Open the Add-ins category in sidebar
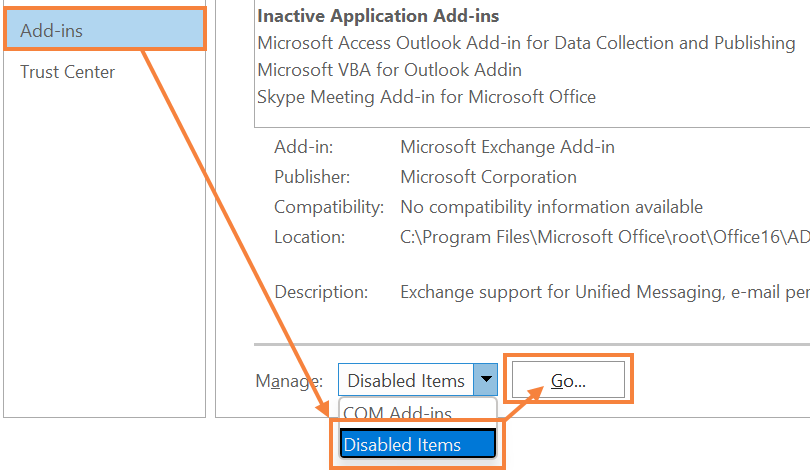Image resolution: width=810 pixels, height=470 pixels. point(105,30)
